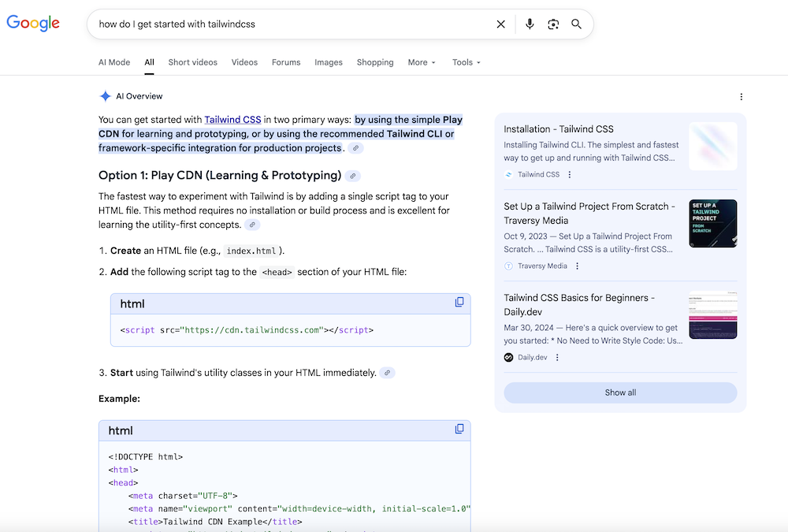Open Installation - Tailwind CSS result
788x532 pixels.
pyautogui.click(x=559, y=129)
